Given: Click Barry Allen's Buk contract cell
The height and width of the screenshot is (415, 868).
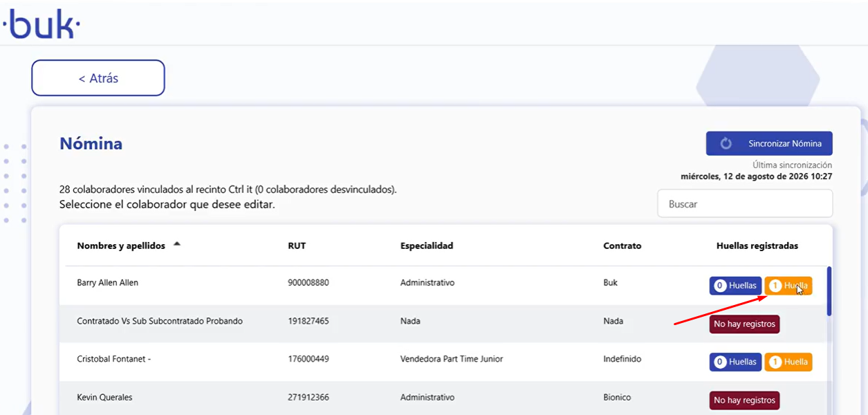Looking at the screenshot, I should 610,283.
